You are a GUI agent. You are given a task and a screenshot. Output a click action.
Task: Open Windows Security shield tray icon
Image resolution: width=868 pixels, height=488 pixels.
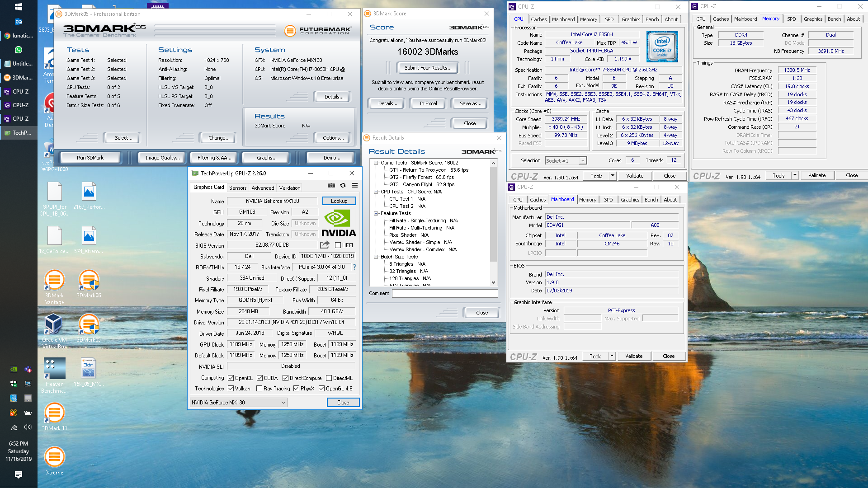pyautogui.click(x=14, y=384)
